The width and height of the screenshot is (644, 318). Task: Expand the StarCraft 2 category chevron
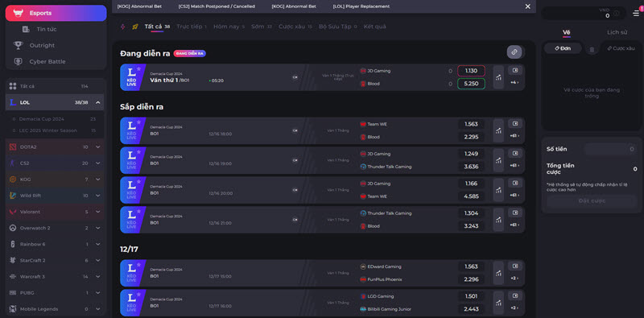pyautogui.click(x=97, y=261)
